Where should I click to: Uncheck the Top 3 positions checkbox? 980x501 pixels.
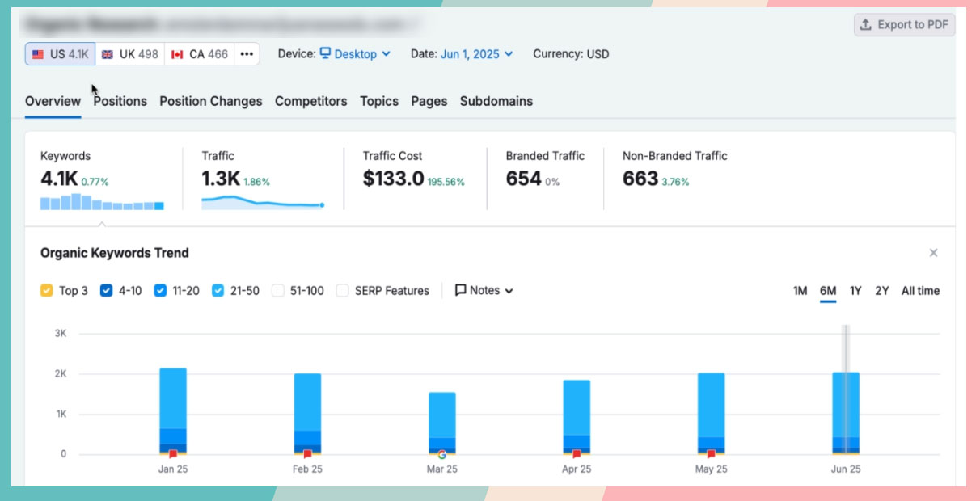pyautogui.click(x=47, y=291)
